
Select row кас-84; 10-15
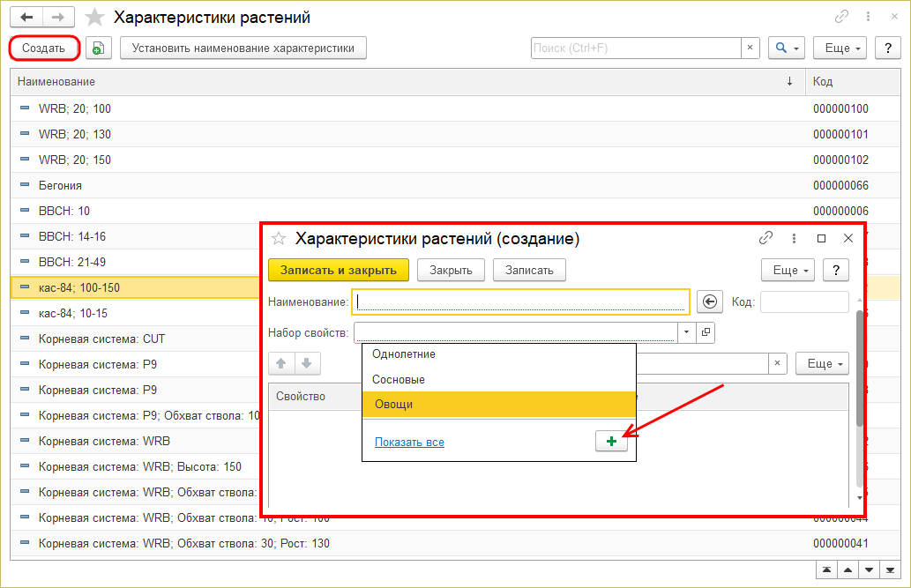(x=135, y=313)
